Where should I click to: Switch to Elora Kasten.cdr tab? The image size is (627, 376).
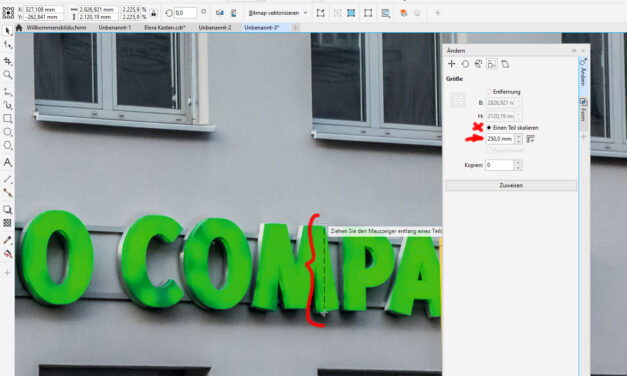pyautogui.click(x=165, y=28)
